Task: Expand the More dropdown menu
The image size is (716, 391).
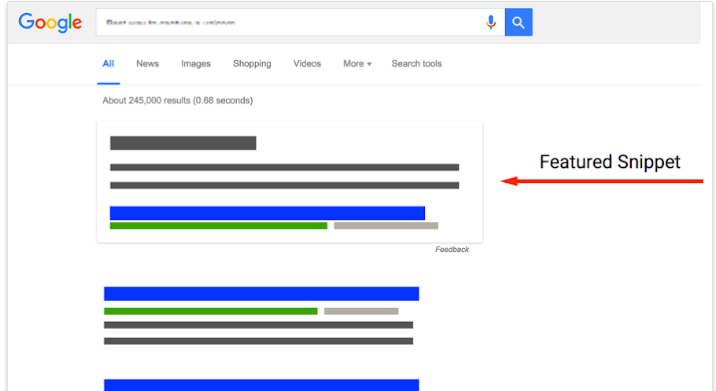Action: tap(357, 63)
